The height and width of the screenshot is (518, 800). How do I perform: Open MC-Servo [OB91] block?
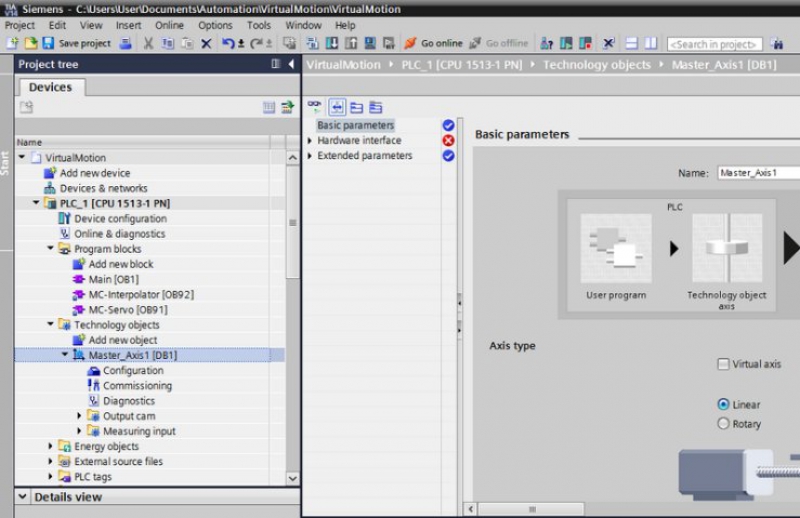coord(128,309)
